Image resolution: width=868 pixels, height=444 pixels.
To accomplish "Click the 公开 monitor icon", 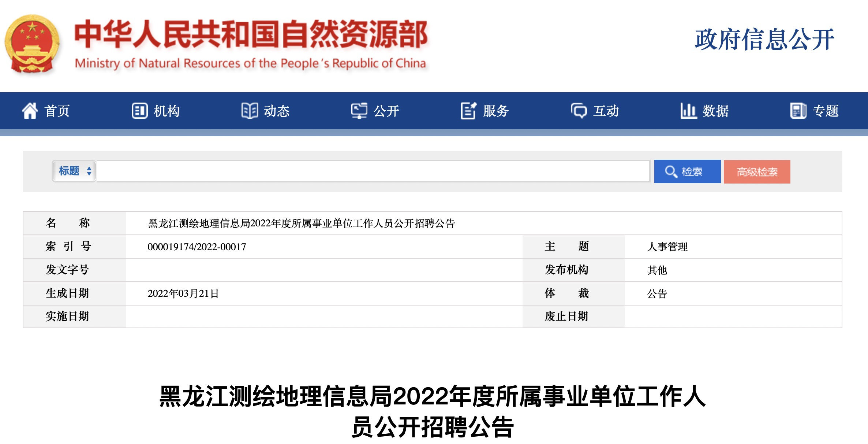I will [359, 111].
